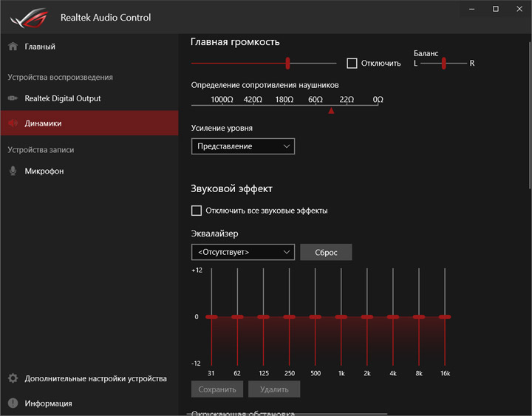Click the Эквалайзер label
Image resolution: width=532 pixels, height=416 pixels.
coord(215,233)
